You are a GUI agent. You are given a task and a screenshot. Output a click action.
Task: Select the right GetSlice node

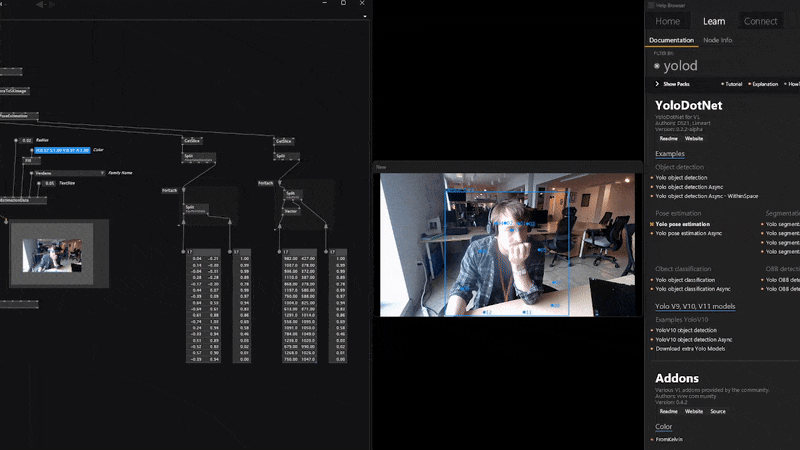pos(283,141)
